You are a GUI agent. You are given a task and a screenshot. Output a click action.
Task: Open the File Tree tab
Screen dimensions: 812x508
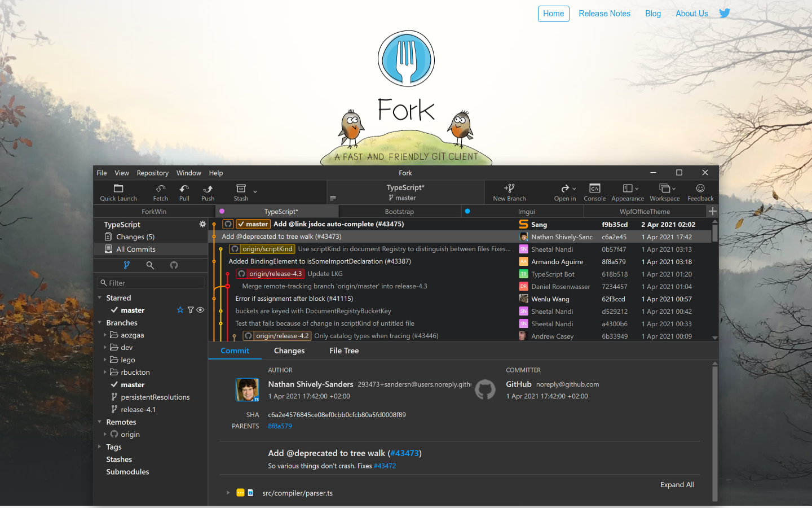(344, 351)
